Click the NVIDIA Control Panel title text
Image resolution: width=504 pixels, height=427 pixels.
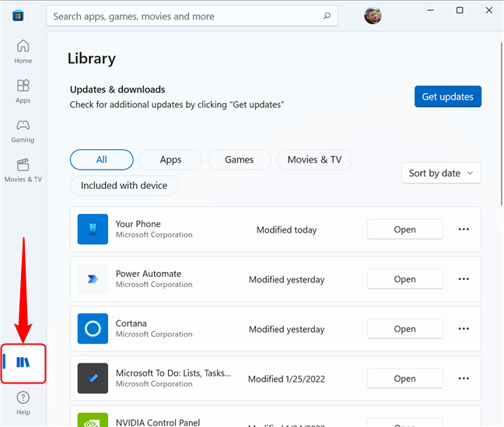click(x=158, y=422)
